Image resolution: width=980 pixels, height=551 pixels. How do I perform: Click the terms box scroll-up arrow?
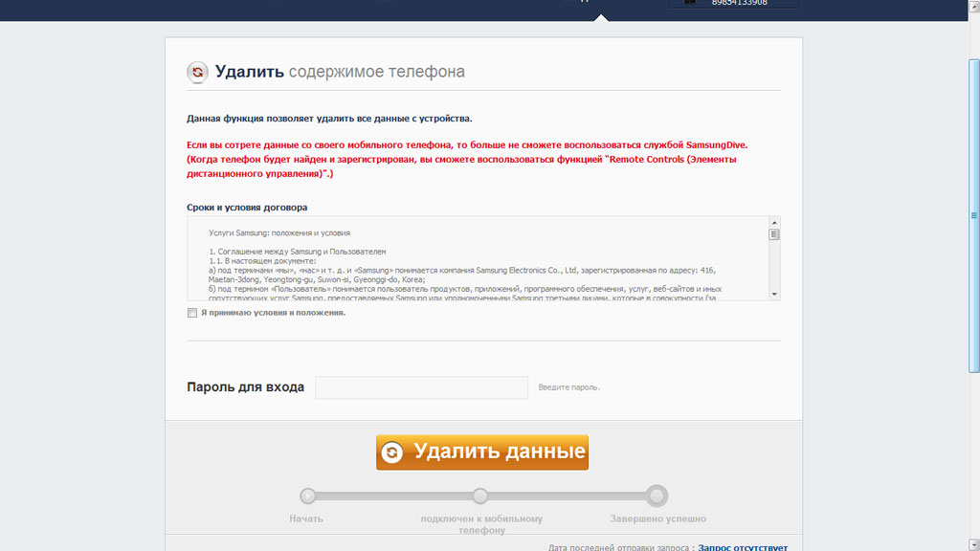coord(774,223)
